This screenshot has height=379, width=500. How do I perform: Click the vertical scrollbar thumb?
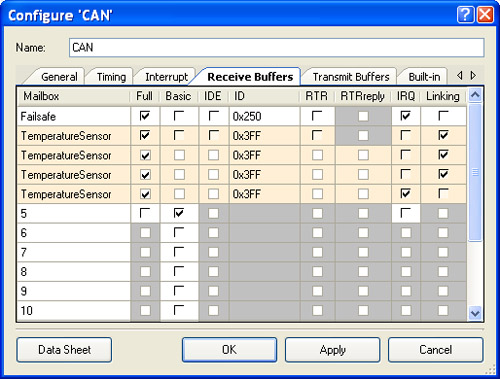pyautogui.click(x=475, y=172)
